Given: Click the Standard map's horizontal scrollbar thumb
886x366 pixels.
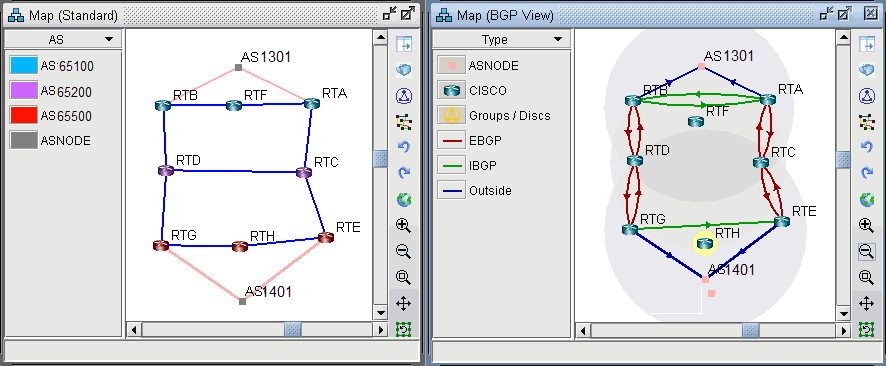Looking at the screenshot, I should tap(292, 329).
